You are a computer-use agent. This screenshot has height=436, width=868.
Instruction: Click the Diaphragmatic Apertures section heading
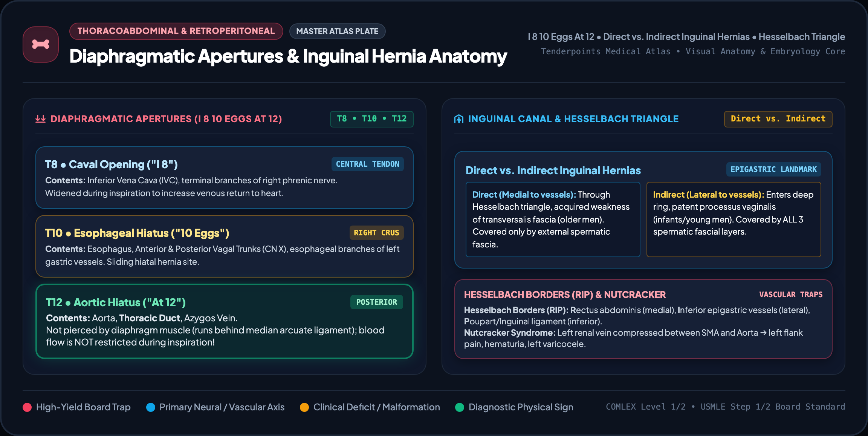coord(166,119)
